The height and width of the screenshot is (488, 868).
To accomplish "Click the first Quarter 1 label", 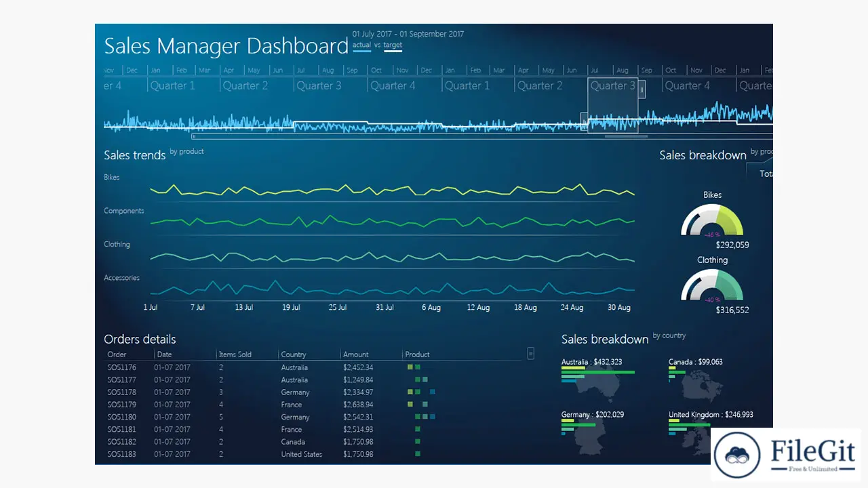I will tap(172, 86).
